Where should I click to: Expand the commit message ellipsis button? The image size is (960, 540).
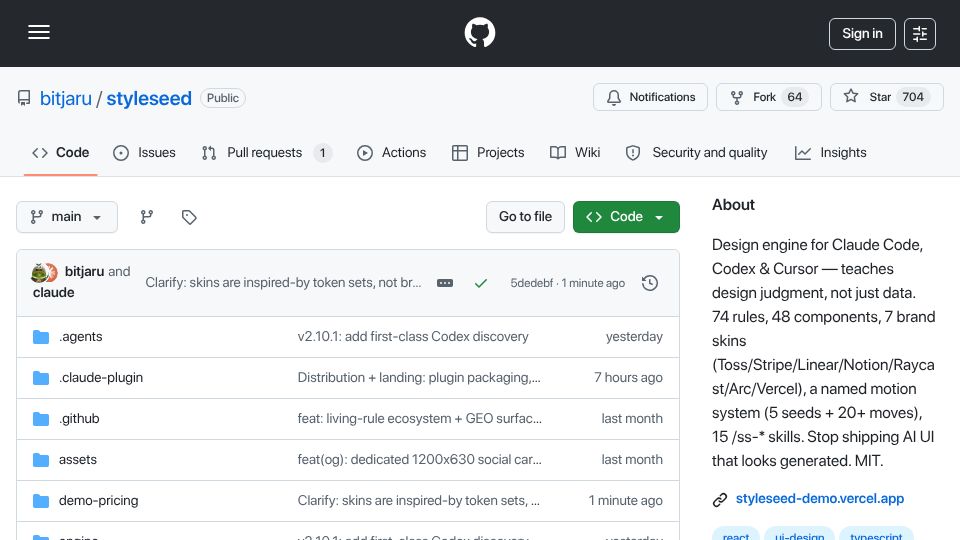click(x=445, y=283)
